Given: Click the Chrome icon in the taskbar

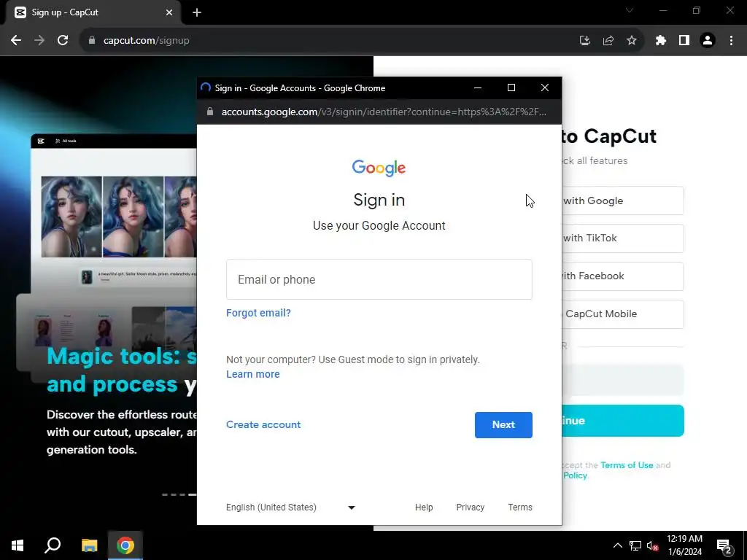Looking at the screenshot, I should (x=125, y=545).
